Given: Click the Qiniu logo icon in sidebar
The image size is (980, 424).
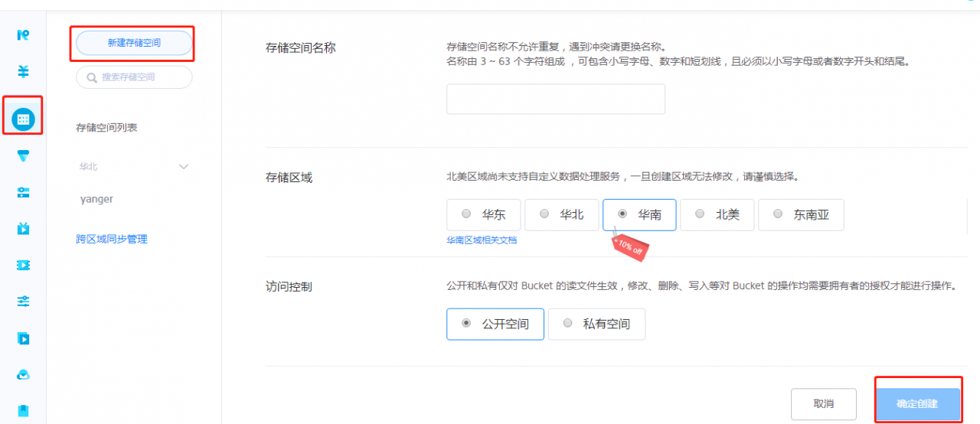Looking at the screenshot, I should pyautogui.click(x=23, y=34).
